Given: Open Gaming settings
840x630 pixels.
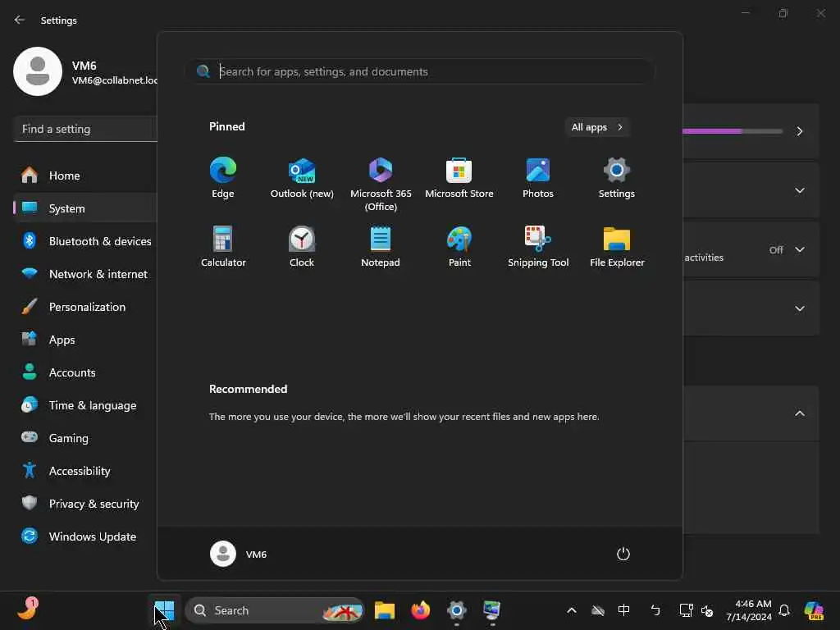Looking at the screenshot, I should pyautogui.click(x=85, y=438).
